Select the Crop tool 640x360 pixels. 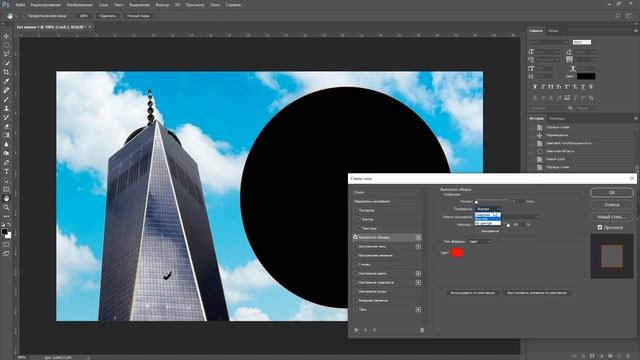tap(6, 72)
